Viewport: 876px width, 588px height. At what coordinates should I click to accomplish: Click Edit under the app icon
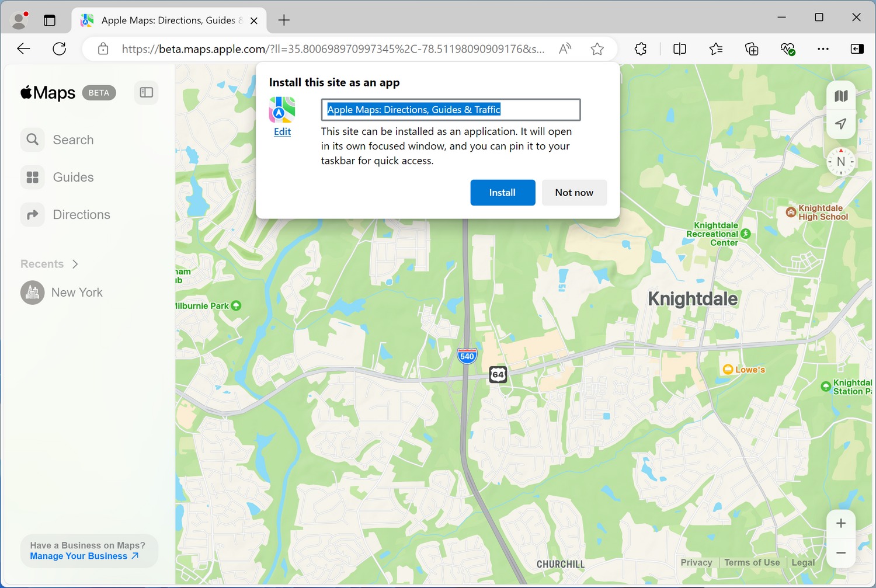pos(282,132)
